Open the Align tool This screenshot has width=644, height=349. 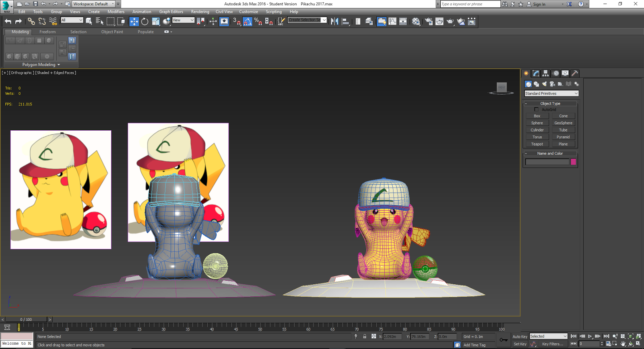tap(345, 21)
